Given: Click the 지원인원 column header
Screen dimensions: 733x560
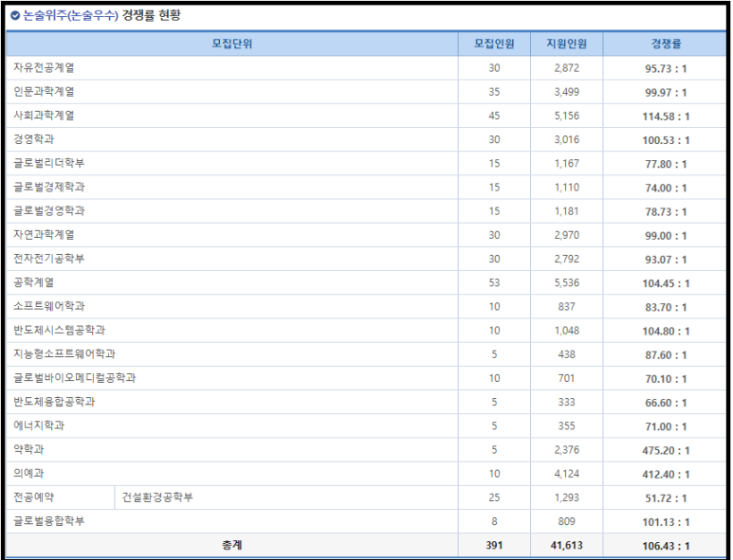Looking at the screenshot, I should (566, 44).
